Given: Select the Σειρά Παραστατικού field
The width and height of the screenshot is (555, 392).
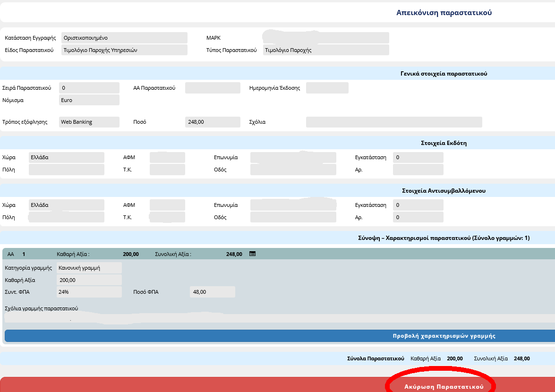Looking at the screenshot, I should tap(89, 88).
